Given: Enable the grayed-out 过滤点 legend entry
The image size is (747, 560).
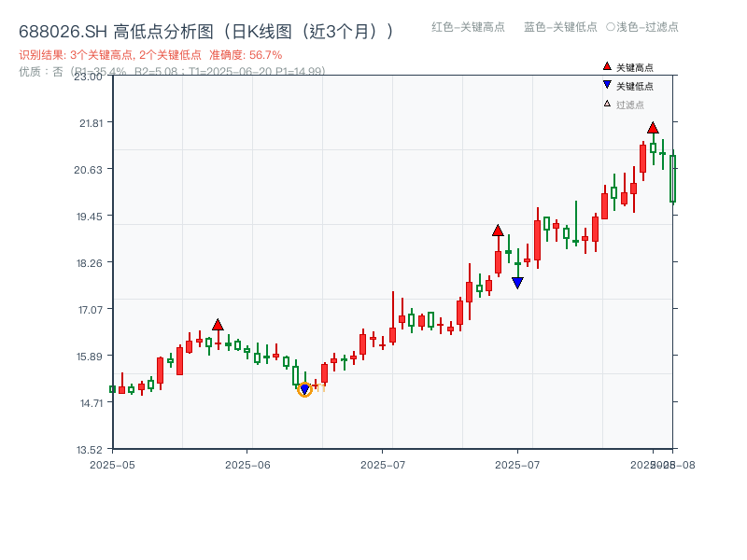Looking at the screenshot, I should (x=626, y=105).
